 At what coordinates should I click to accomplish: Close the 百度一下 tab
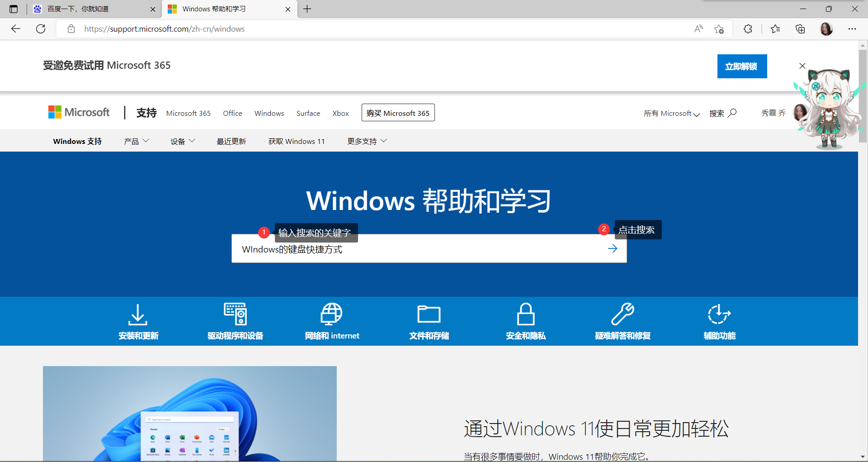pos(153,9)
